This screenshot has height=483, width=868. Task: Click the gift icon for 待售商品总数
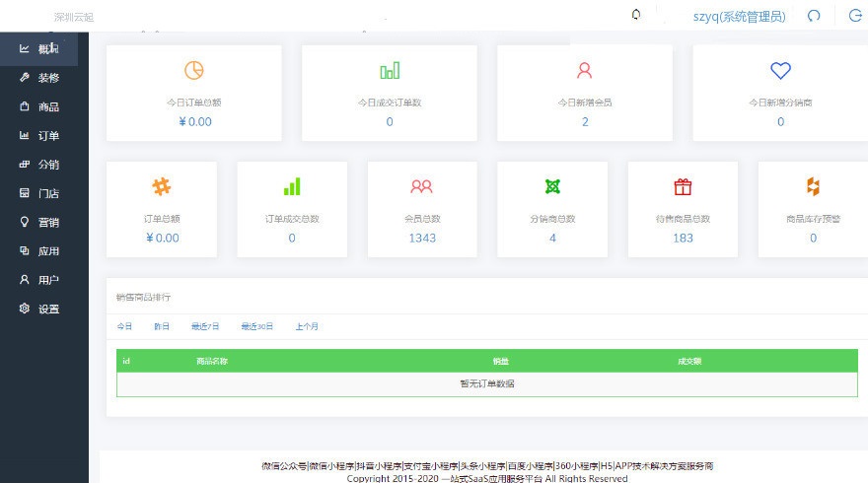pos(683,186)
